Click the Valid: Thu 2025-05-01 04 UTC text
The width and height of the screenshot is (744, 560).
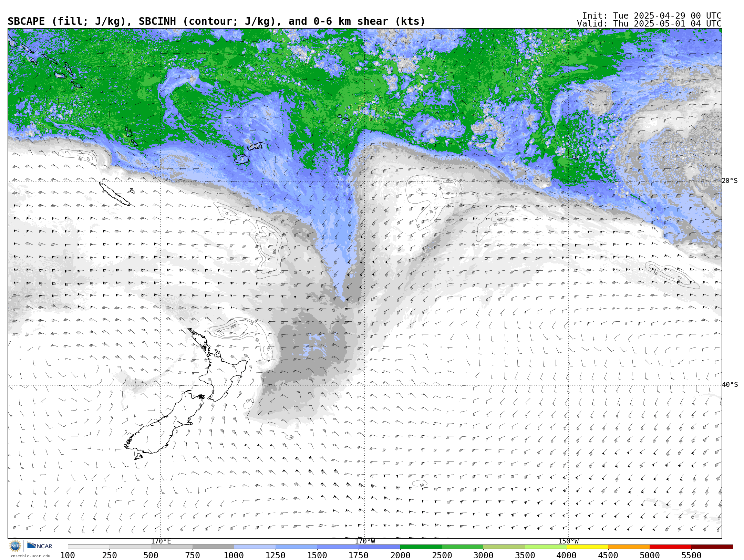649,24
